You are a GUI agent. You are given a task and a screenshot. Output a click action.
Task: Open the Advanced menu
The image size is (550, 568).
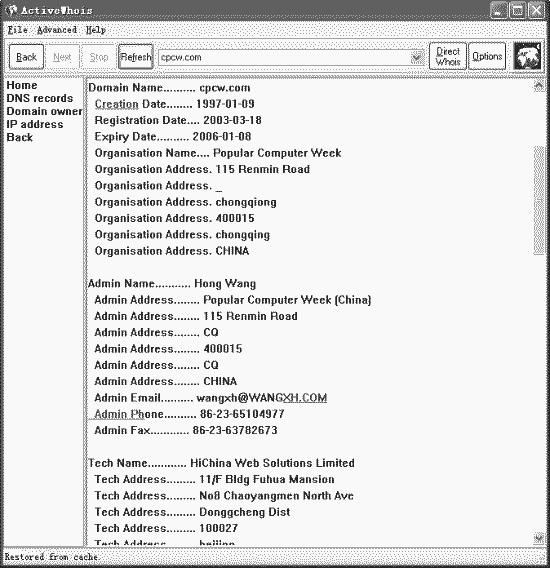57,30
